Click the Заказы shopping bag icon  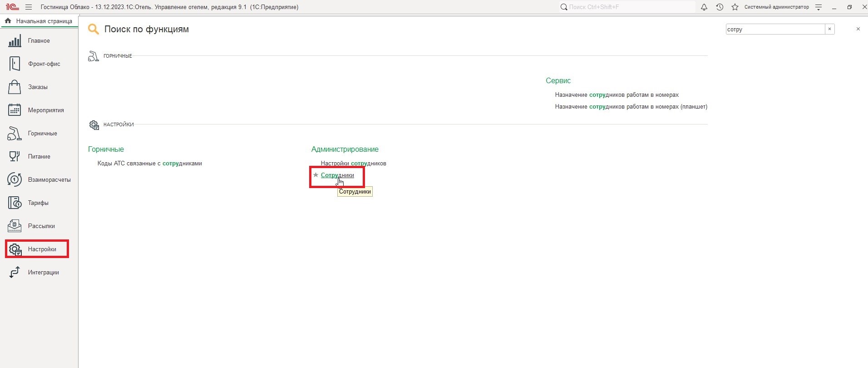point(15,87)
